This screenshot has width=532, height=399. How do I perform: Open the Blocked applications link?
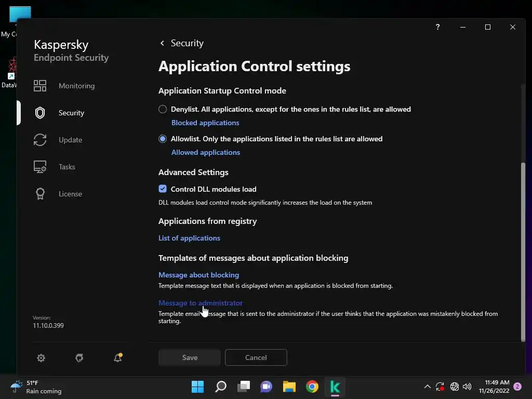pos(205,123)
